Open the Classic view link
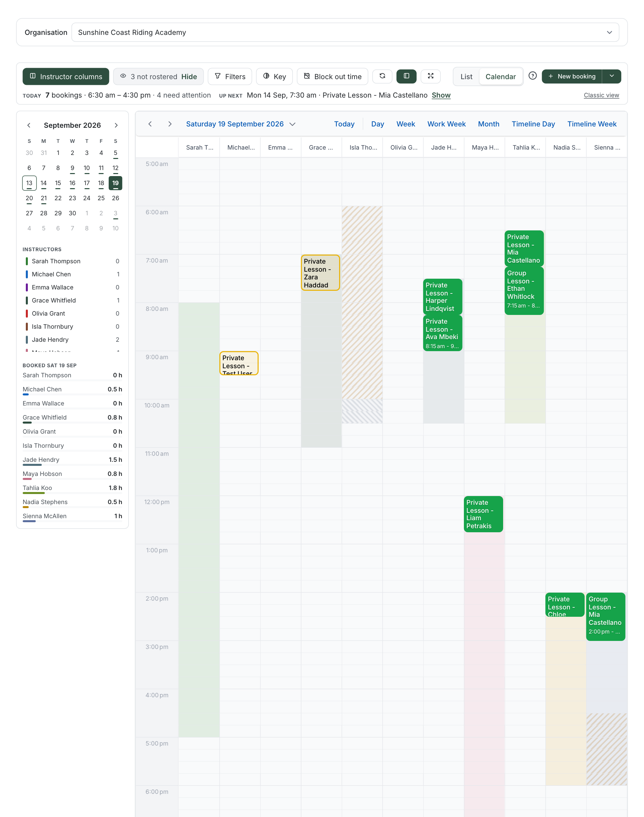Screen dimensions: 644x817 [601, 95]
